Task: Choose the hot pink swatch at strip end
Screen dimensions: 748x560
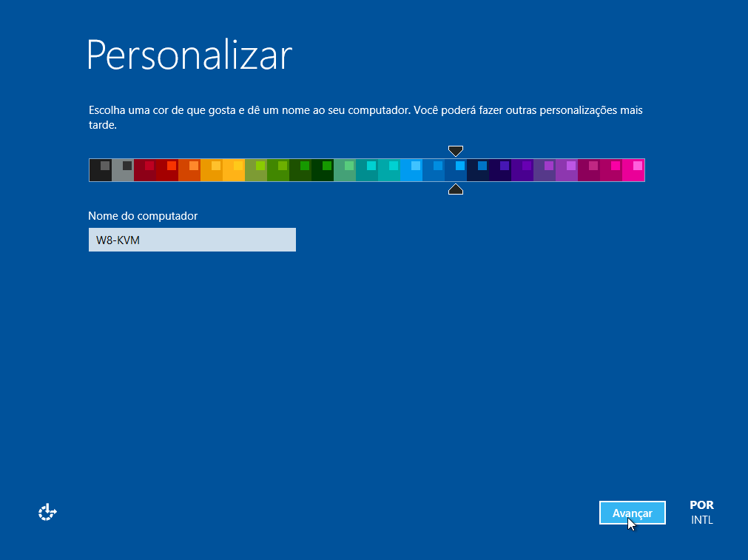Action: tap(633, 170)
